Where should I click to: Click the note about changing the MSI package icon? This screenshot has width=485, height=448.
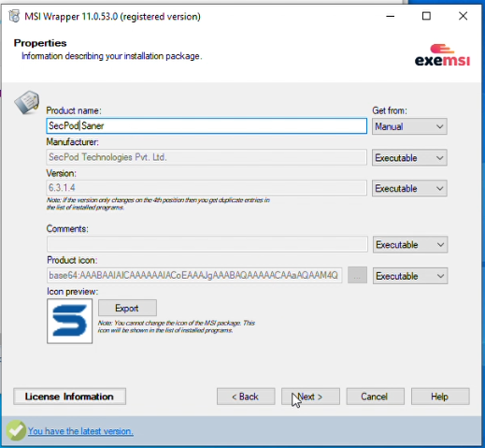point(177,326)
